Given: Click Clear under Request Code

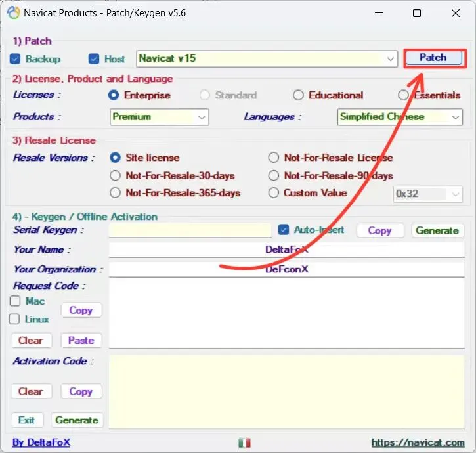Looking at the screenshot, I should [x=31, y=340].
